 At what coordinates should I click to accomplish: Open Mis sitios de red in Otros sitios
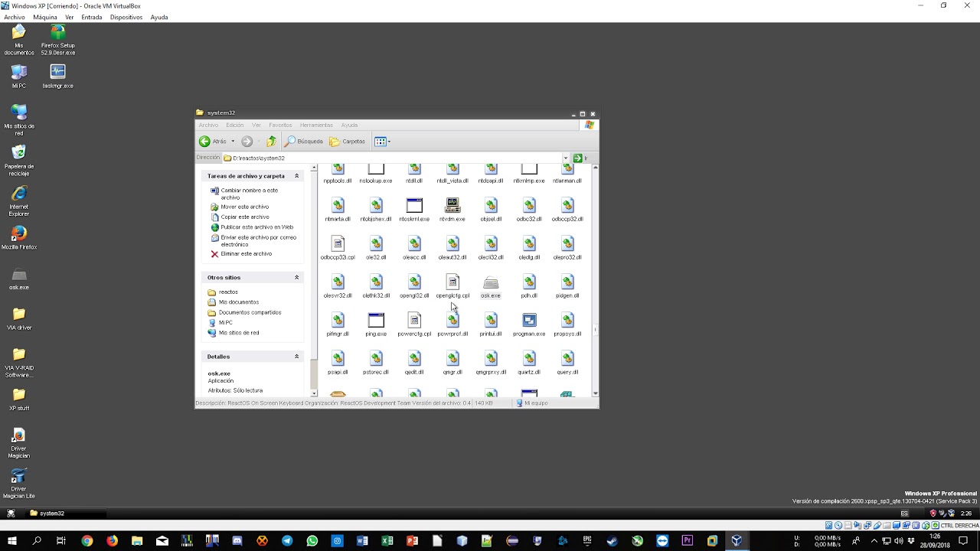pyautogui.click(x=234, y=333)
